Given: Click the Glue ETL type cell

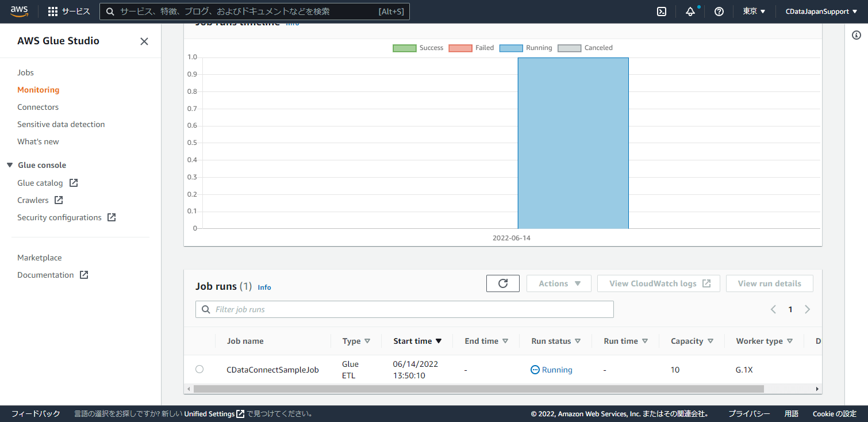Looking at the screenshot, I should point(350,370).
